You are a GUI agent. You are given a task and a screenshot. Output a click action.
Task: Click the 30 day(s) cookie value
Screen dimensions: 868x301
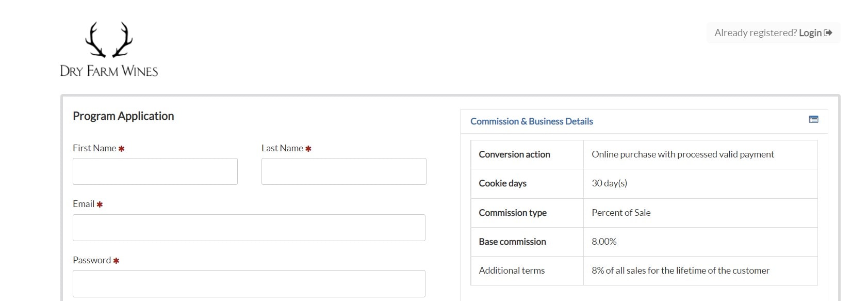pos(609,183)
